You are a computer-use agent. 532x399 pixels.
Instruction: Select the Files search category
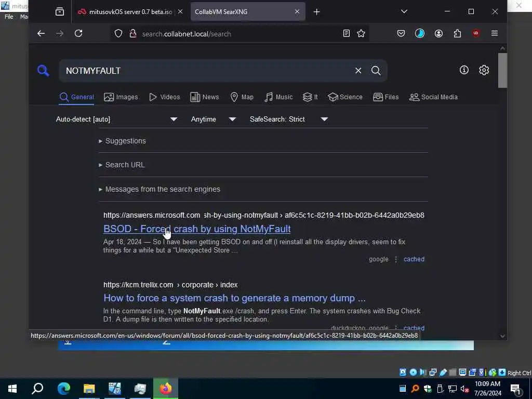[x=386, y=97]
